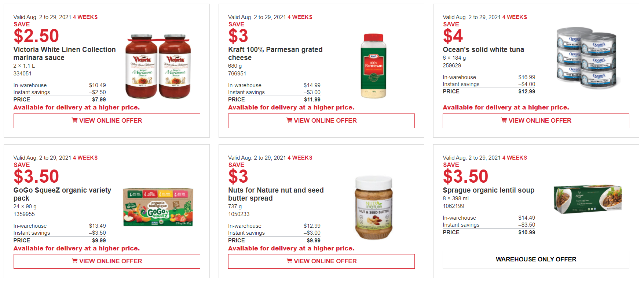644x283 pixels.
Task: Click Sprague organic lentil soup title
Action: (488, 190)
